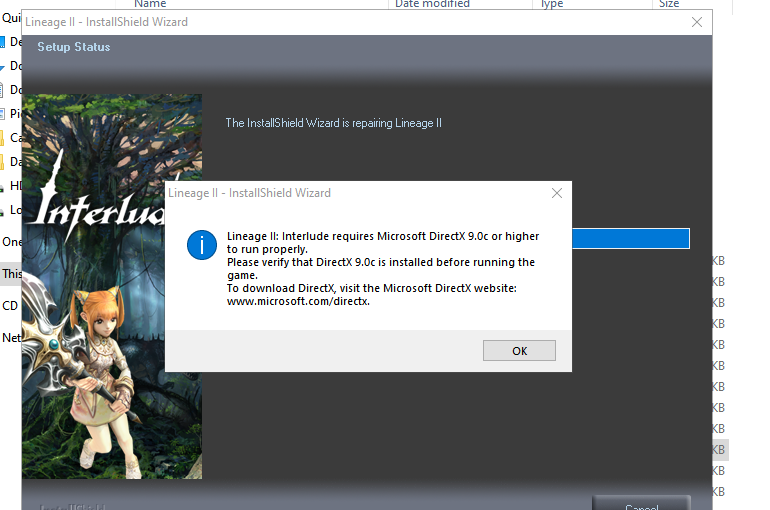This screenshot has width=770, height=510.
Task: Click the Setup Status heading
Action: [x=74, y=47]
